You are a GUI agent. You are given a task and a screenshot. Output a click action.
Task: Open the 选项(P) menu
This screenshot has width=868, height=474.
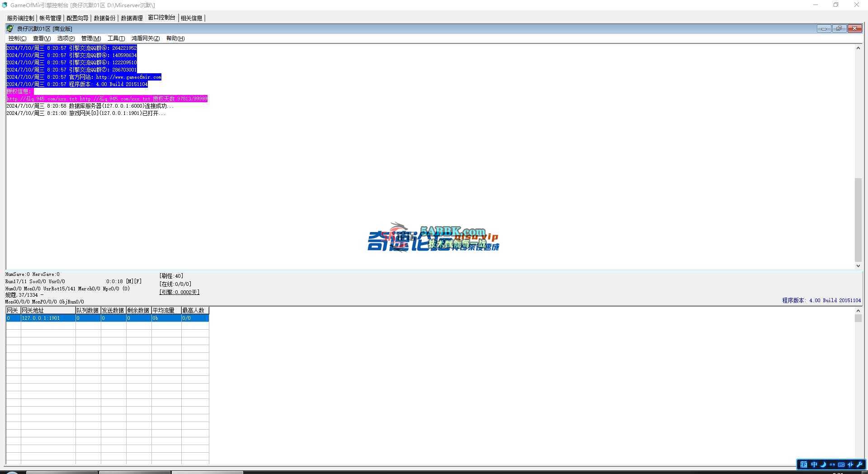click(x=66, y=38)
